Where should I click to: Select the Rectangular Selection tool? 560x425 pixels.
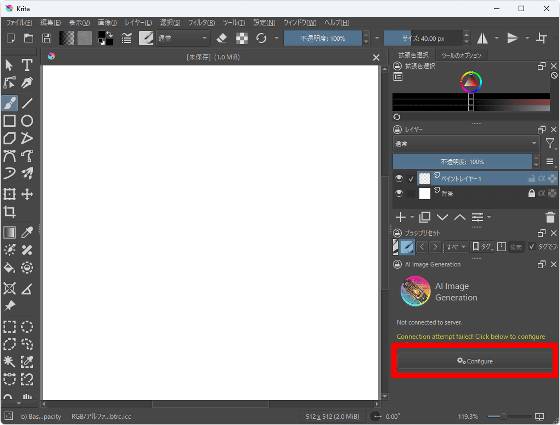pyautogui.click(x=9, y=326)
